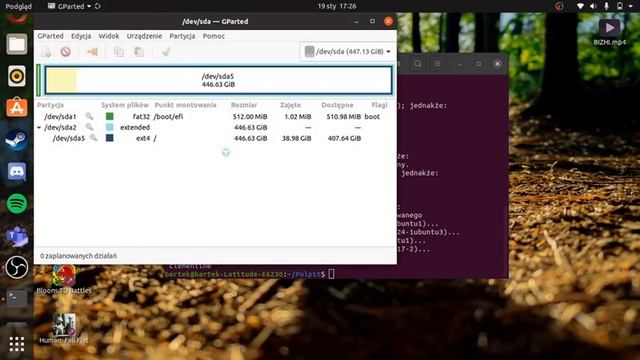Click the Punkt montowania column header
This screenshot has width=640, height=360.
click(185, 105)
